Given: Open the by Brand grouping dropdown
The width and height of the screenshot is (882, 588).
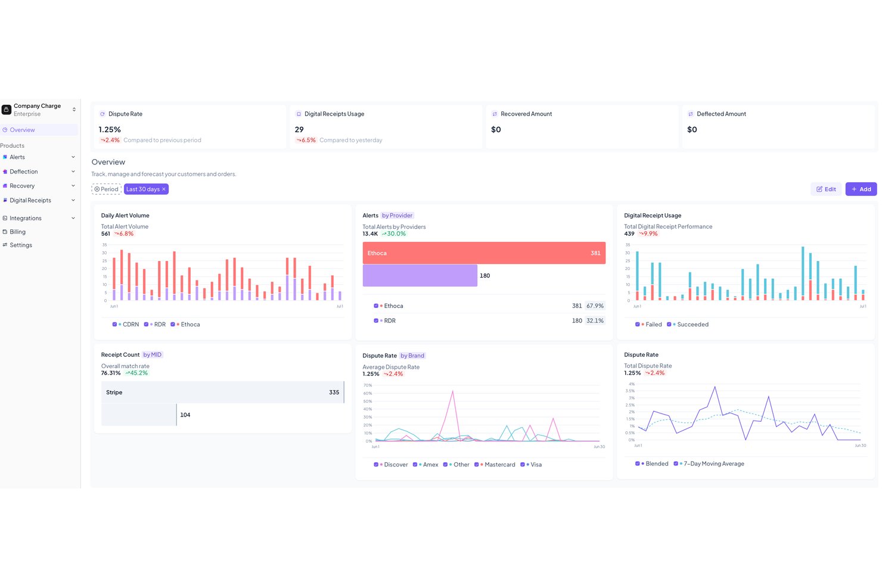Looking at the screenshot, I should pos(413,356).
